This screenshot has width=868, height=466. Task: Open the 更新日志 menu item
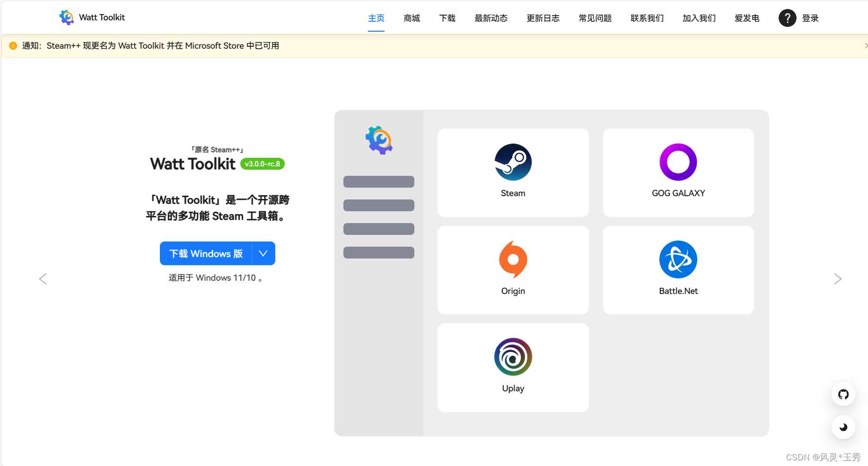tap(543, 18)
